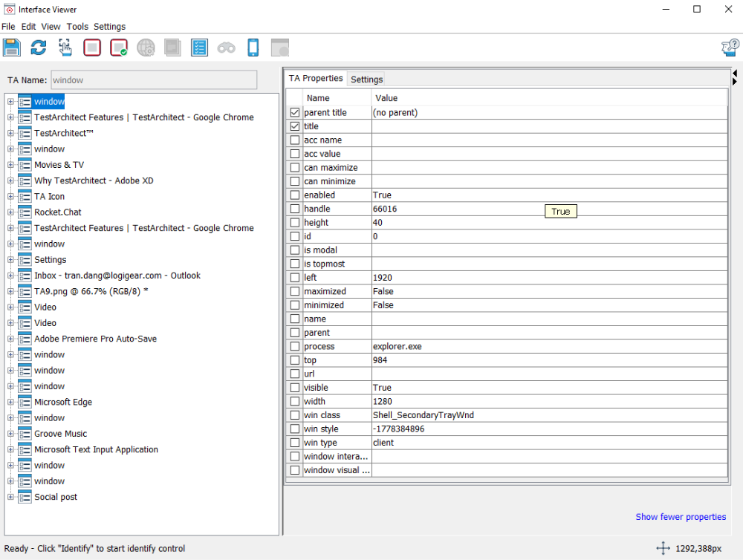Image resolution: width=743 pixels, height=560 pixels.
Task: Enable the handle property checkbox
Action: [x=295, y=209]
